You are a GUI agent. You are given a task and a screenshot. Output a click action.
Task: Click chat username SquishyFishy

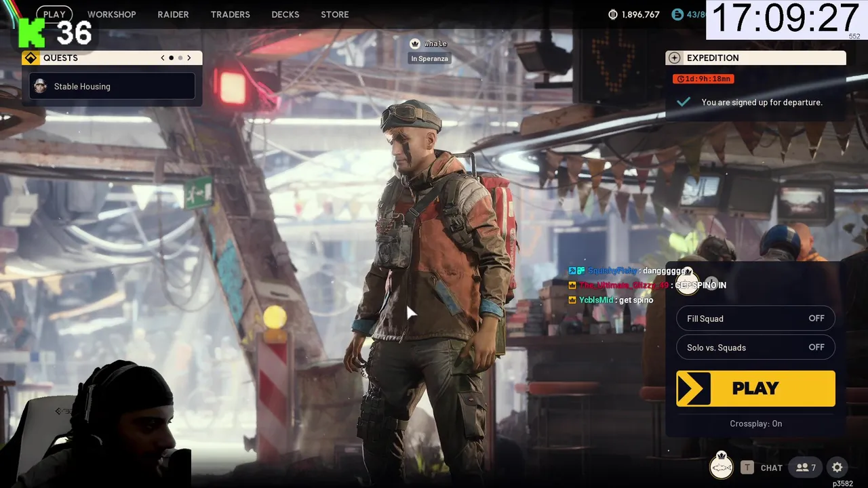click(x=613, y=270)
